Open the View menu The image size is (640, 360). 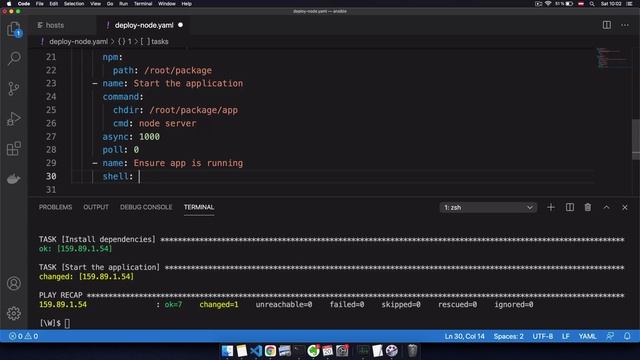click(x=96, y=4)
